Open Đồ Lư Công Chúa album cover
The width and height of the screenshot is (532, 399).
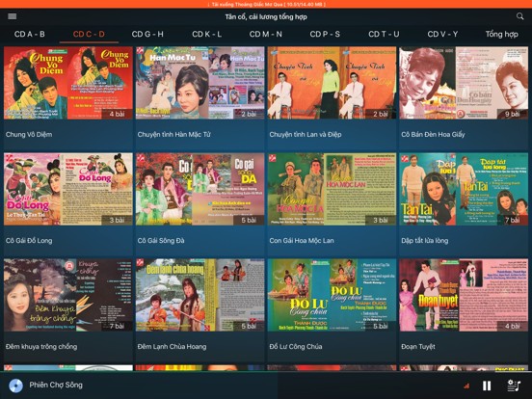pos(332,295)
